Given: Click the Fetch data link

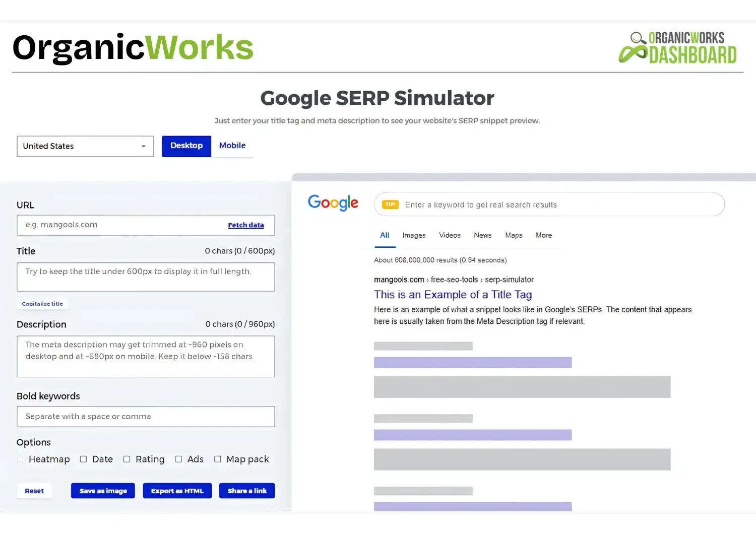Looking at the screenshot, I should pyautogui.click(x=246, y=225).
